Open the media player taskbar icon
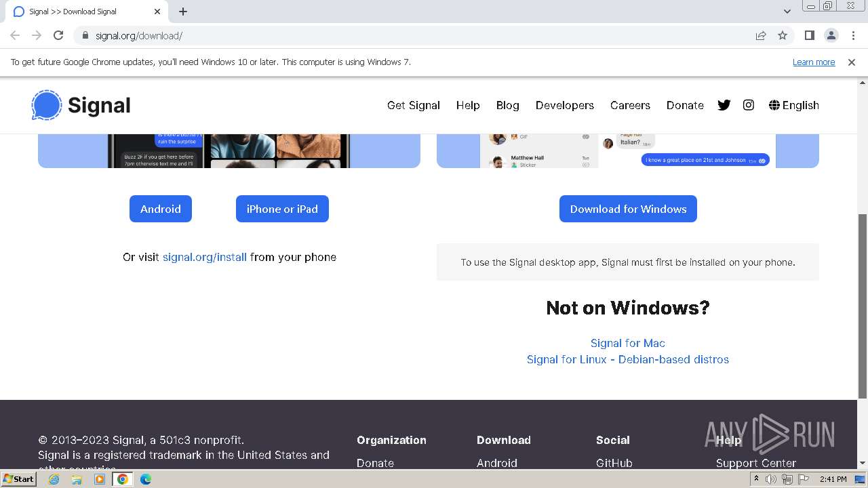868x488 pixels. pos(100,479)
